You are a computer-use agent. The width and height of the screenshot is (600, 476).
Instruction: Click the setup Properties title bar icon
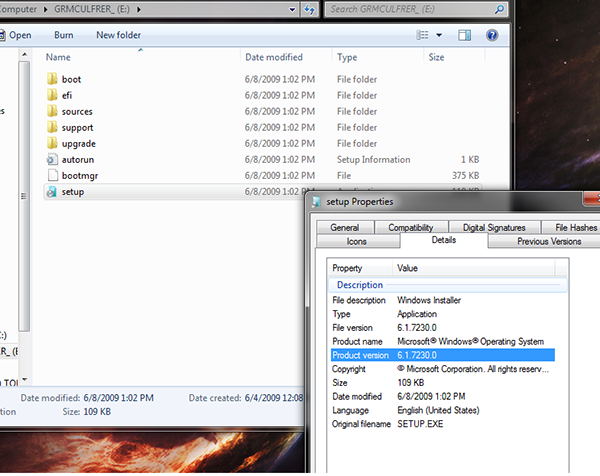click(x=316, y=202)
